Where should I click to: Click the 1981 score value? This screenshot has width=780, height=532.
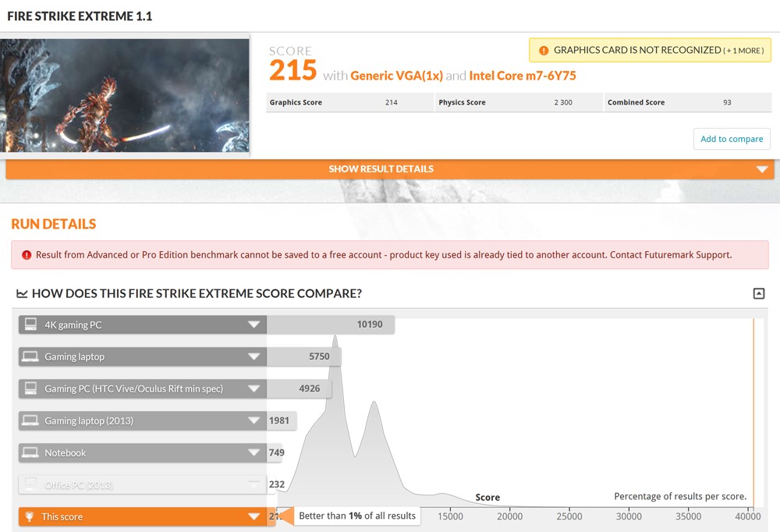(x=279, y=420)
